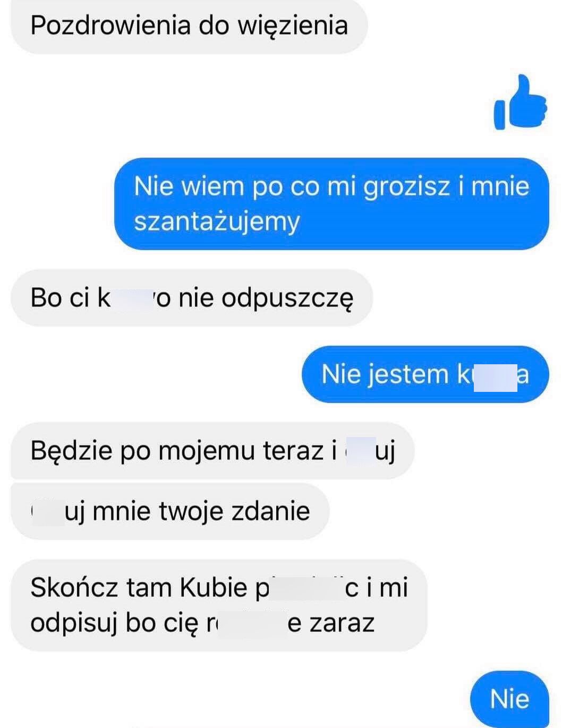The height and width of the screenshot is (728, 587).
Task: Tap the blue thumbs-up like icon
Action: 521,102
